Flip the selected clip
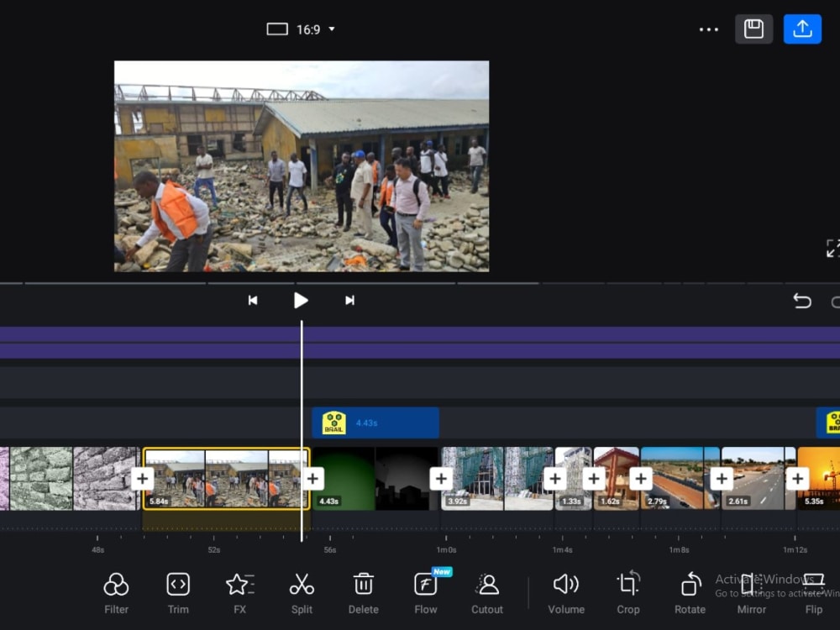This screenshot has height=630, width=840. coord(814,593)
